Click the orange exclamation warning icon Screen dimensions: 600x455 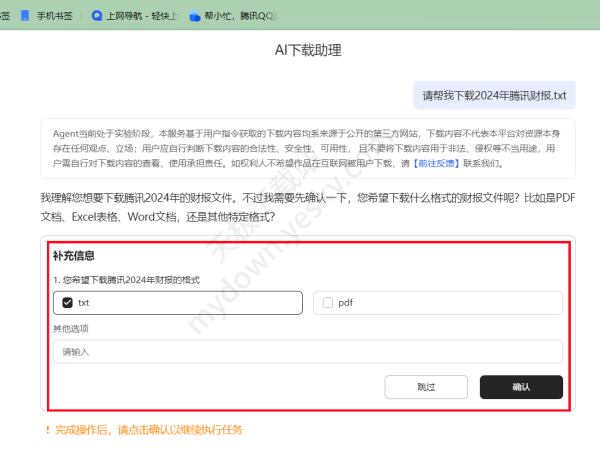(x=46, y=430)
